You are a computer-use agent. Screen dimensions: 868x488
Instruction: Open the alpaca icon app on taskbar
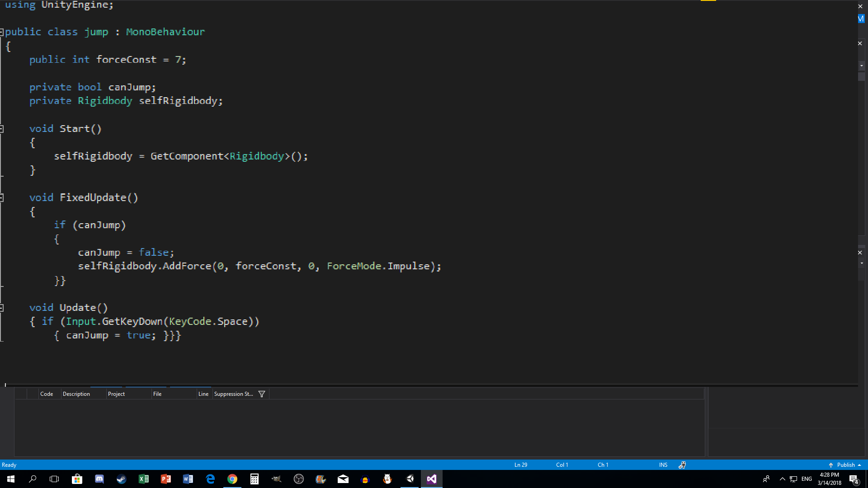[x=387, y=479]
